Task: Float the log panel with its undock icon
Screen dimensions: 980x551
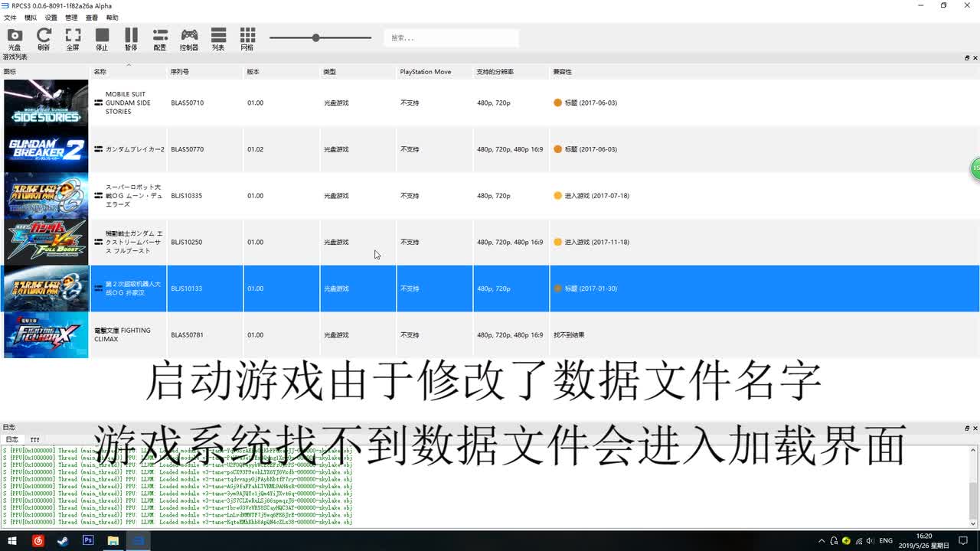Action: click(x=967, y=428)
